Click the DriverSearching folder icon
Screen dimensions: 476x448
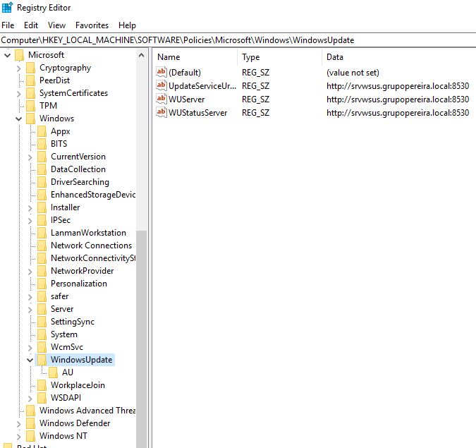pyautogui.click(x=42, y=182)
